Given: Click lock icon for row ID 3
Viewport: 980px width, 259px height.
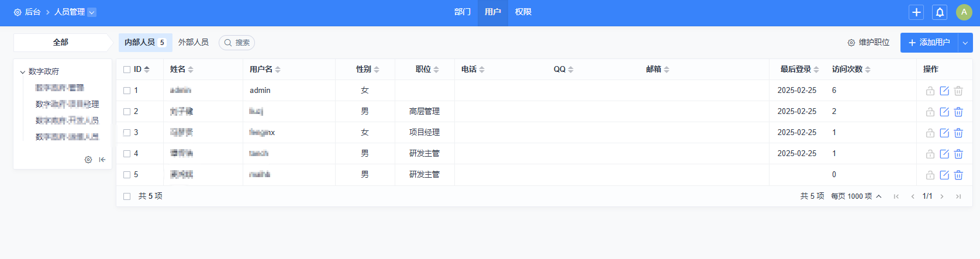Looking at the screenshot, I should 930,133.
